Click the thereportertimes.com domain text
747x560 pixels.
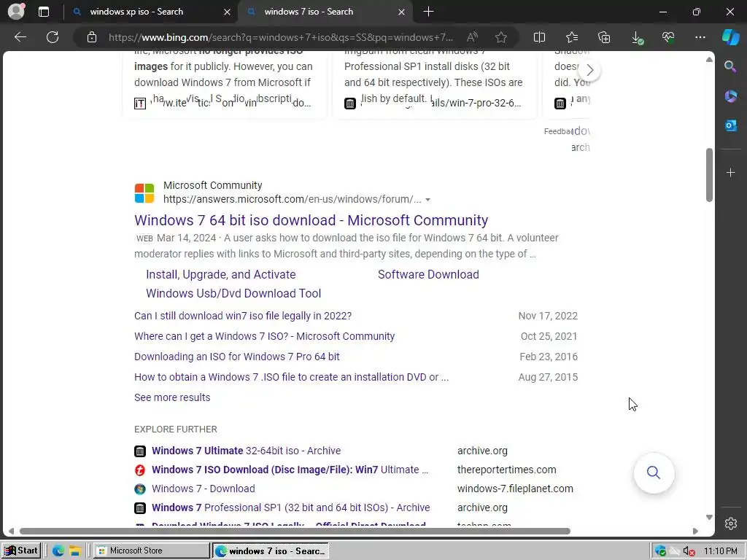(506, 470)
